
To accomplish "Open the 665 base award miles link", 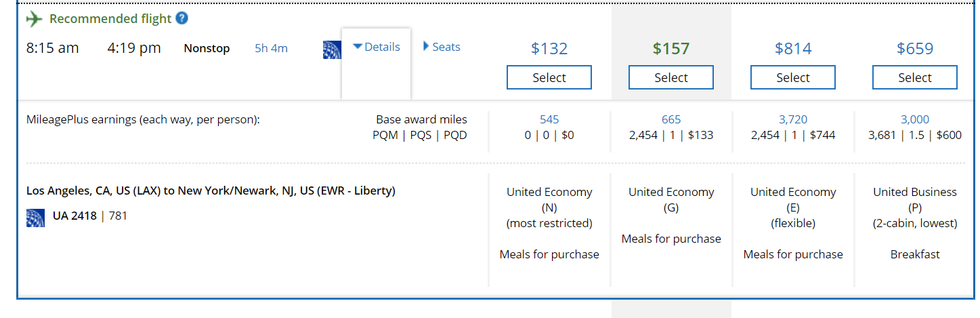I will pos(671,119).
